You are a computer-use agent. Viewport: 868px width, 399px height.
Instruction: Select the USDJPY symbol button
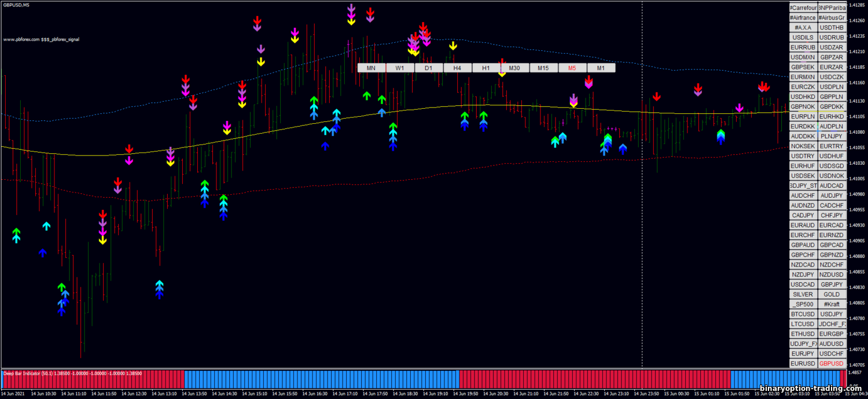(832, 314)
